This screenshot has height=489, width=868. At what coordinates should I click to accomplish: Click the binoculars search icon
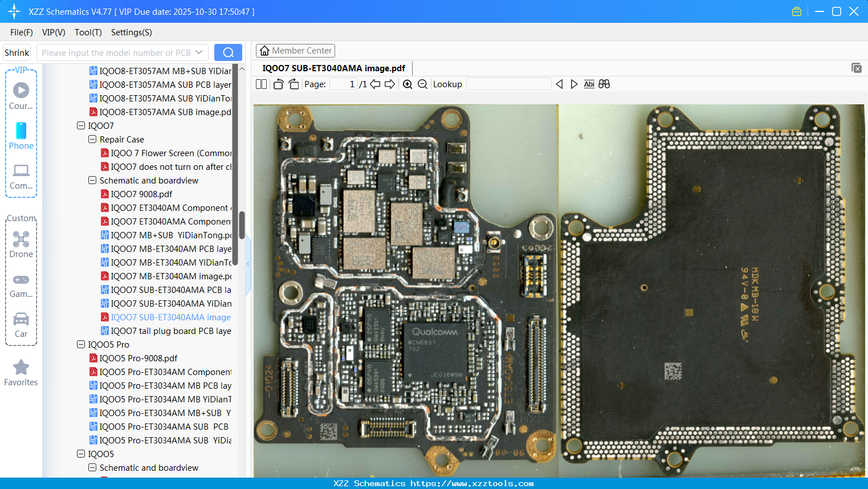[x=604, y=84]
